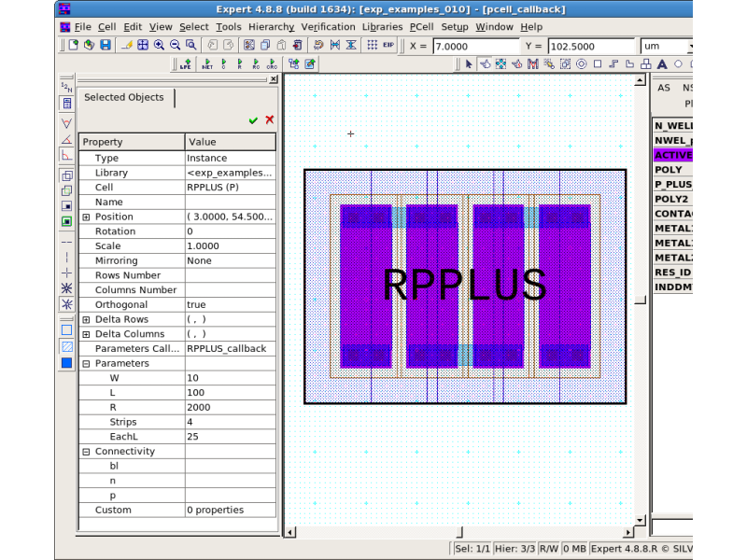The image size is (747, 560).
Task: Apply changes with the green checkmark
Action: click(x=253, y=120)
